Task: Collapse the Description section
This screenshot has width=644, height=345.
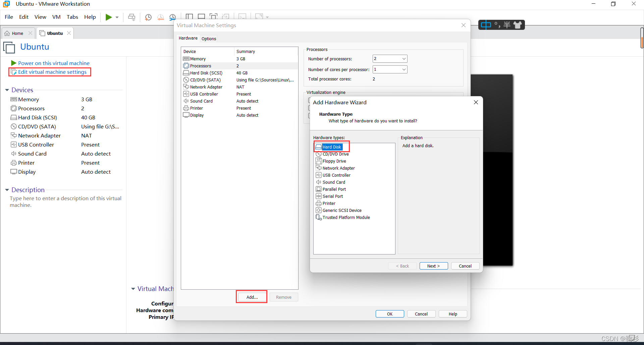Action: pyautogui.click(x=7, y=190)
